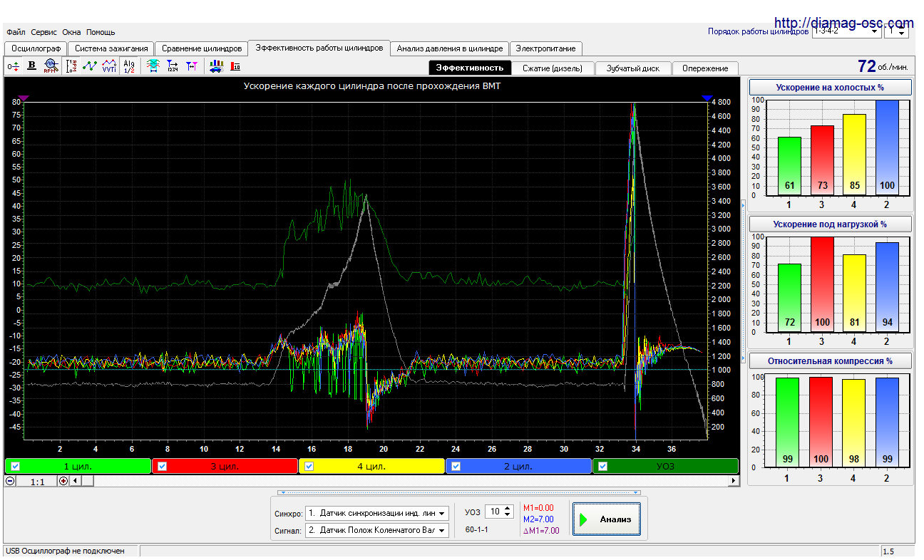Zoom out with the minus magnifier
The height and width of the screenshot is (560, 924).
click(x=11, y=481)
